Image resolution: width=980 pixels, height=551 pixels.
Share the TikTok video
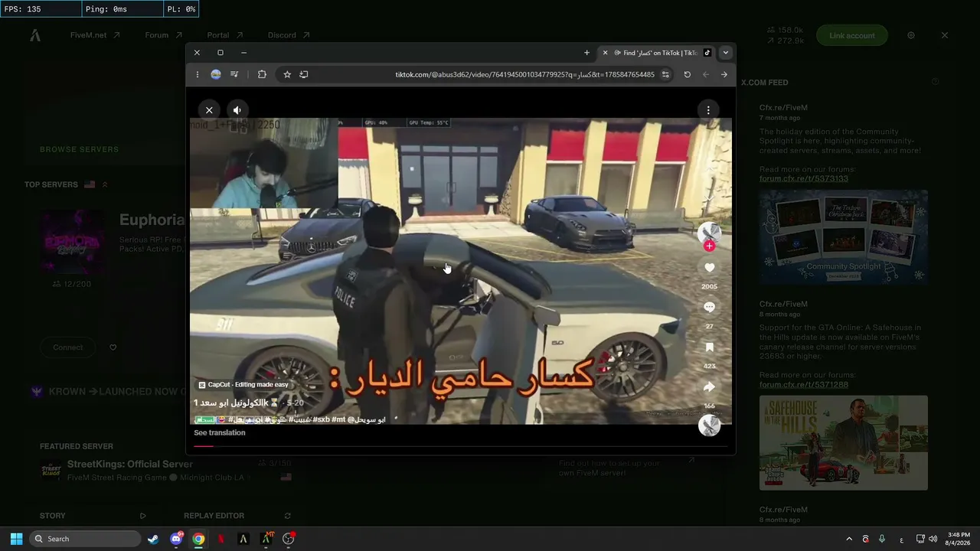(709, 387)
